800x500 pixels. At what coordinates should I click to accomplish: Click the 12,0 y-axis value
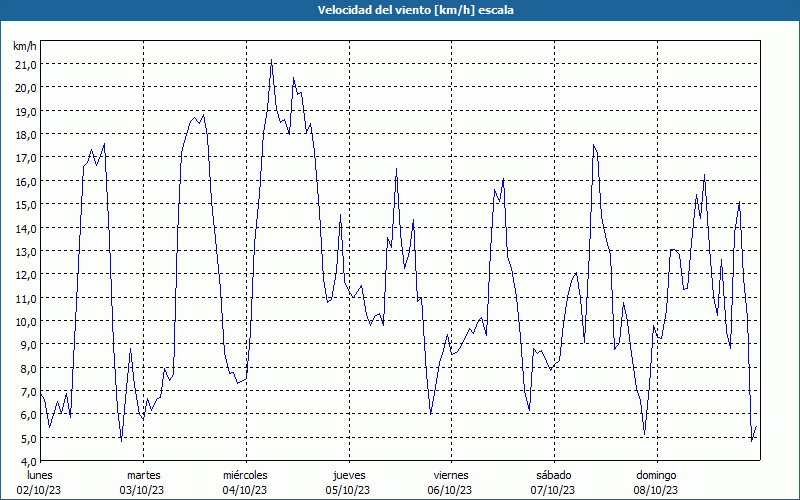26,274
